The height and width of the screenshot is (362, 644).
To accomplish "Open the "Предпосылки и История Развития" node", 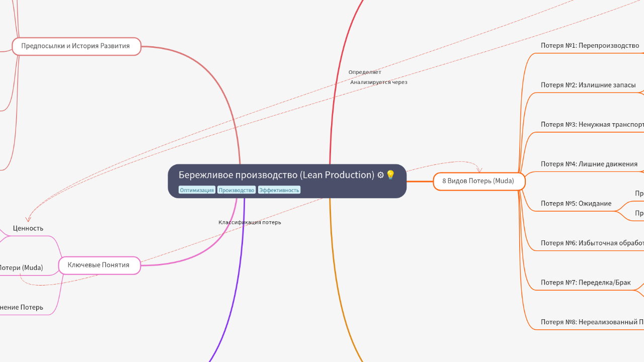I will [76, 46].
